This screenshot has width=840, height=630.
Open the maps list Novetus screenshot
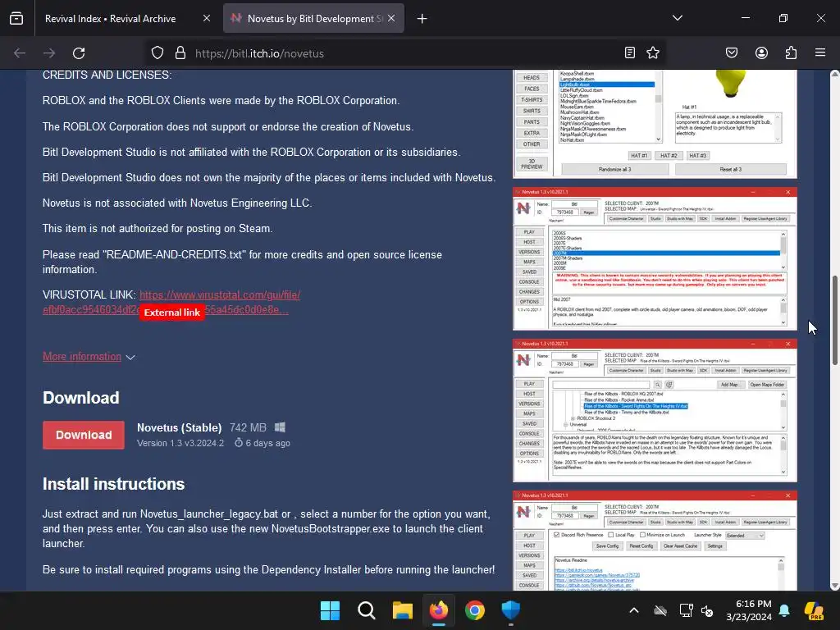click(x=655, y=410)
